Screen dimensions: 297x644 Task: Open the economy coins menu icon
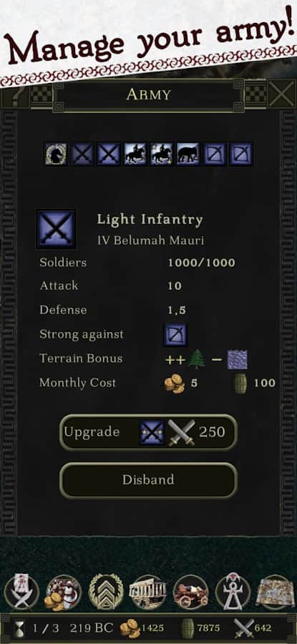64,592
